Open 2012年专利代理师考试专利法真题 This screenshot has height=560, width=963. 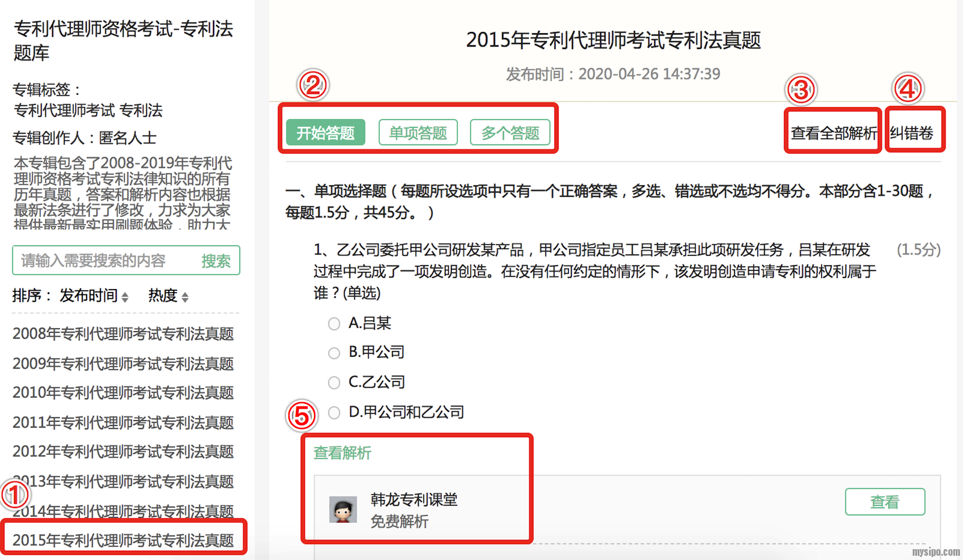point(123,452)
